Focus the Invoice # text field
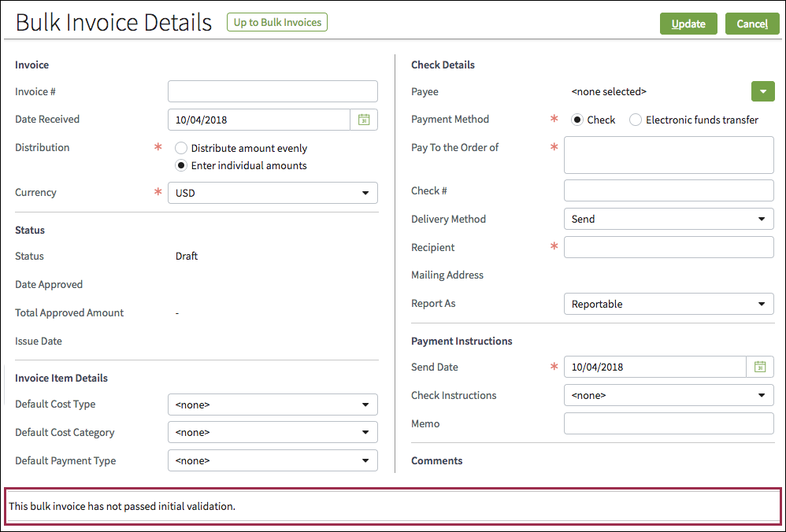Image resolution: width=786 pixels, height=532 pixels. 273,91
